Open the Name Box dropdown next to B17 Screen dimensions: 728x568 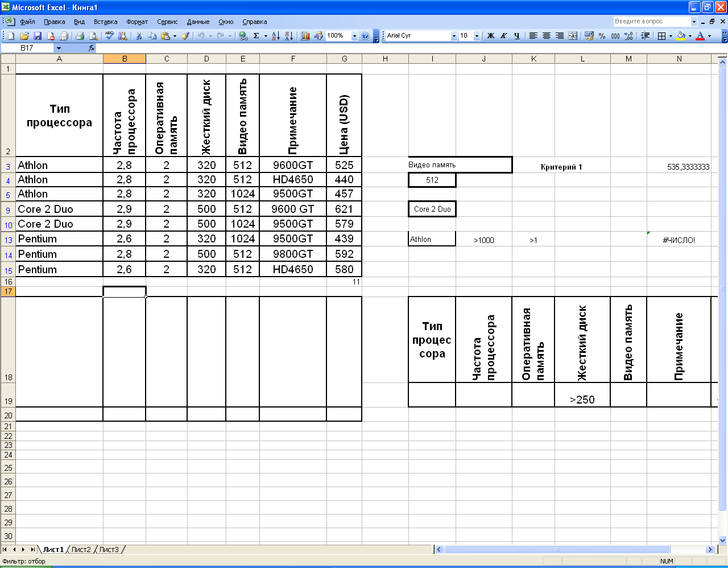pyautogui.click(x=59, y=48)
